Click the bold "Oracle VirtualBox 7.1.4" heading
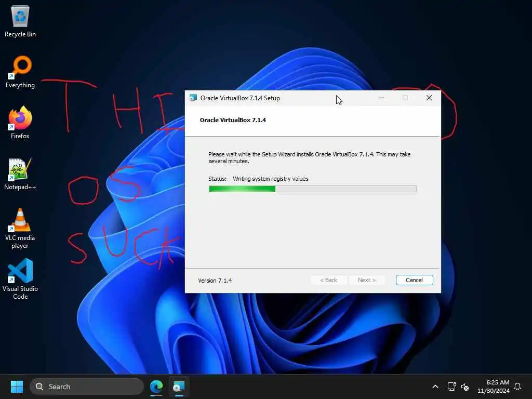The width and height of the screenshot is (532, 399). pyautogui.click(x=233, y=120)
